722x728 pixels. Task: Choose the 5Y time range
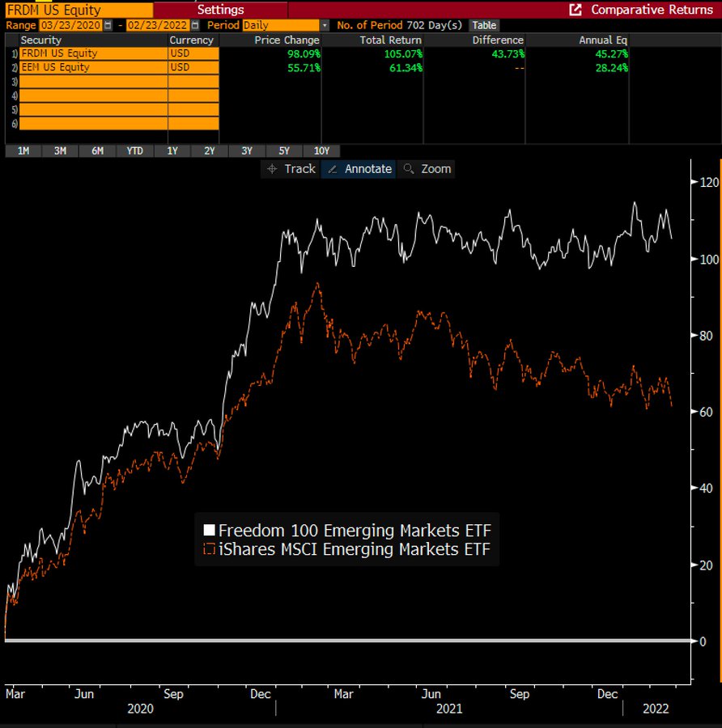284,151
